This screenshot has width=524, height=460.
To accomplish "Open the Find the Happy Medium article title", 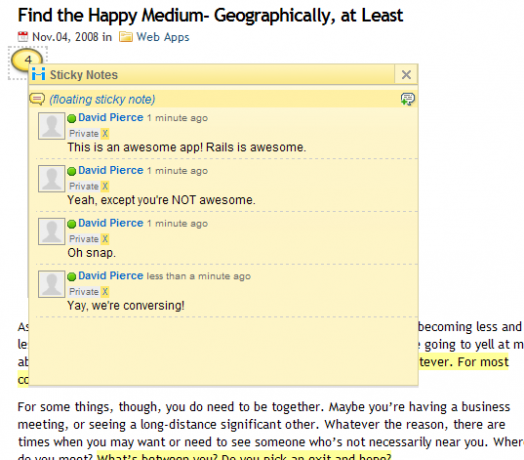I will (x=211, y=15).
